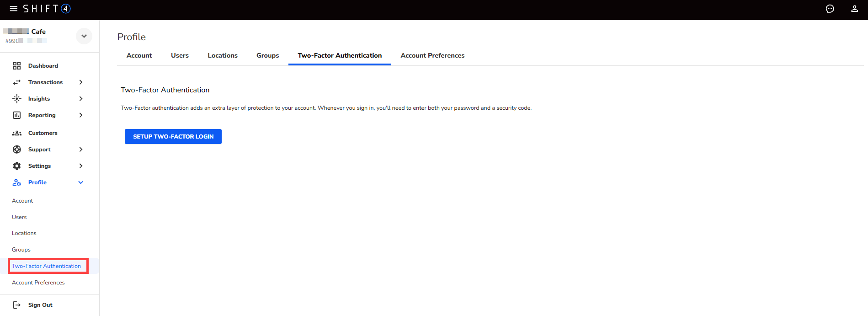Select Two-Factor Authentication in sidebar
This screenshot has width=868, height=316.
coord(47,266)
